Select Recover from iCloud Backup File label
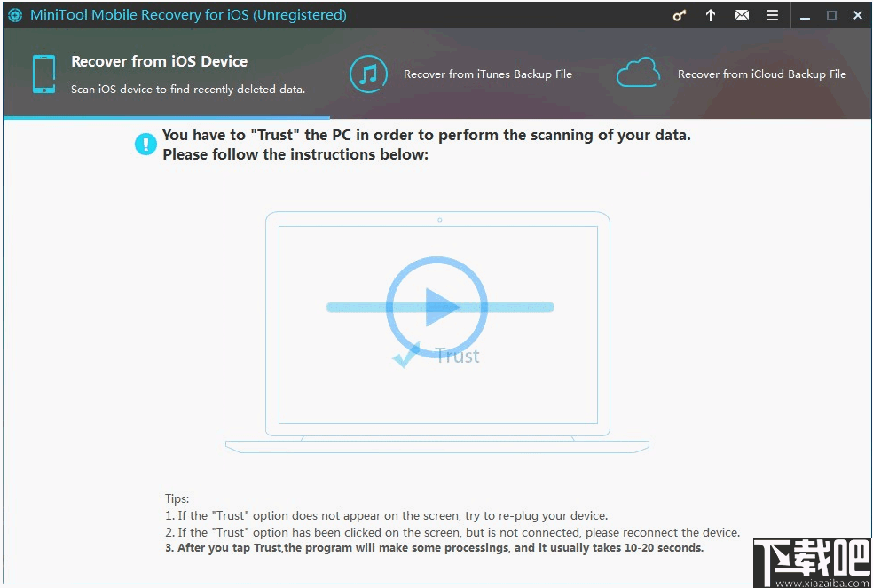 [x=761, y=74]
